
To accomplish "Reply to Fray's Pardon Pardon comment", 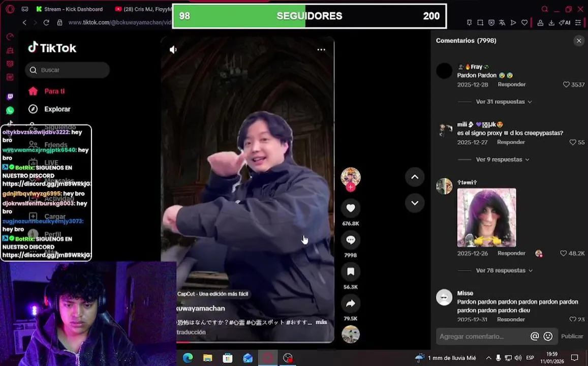I will pyautogui.click(x=511, y=84).
